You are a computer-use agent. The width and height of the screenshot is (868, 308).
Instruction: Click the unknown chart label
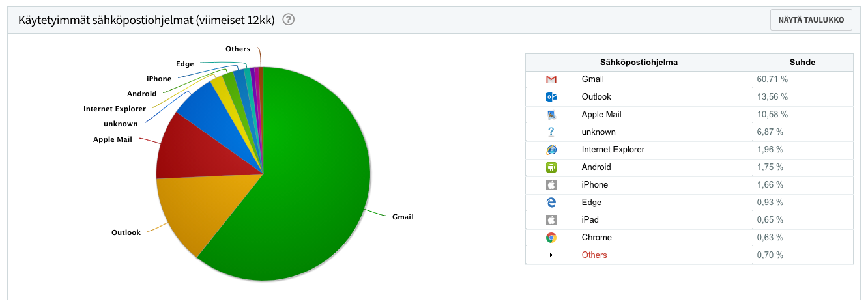pyautogui.click(x=121, y=124)
